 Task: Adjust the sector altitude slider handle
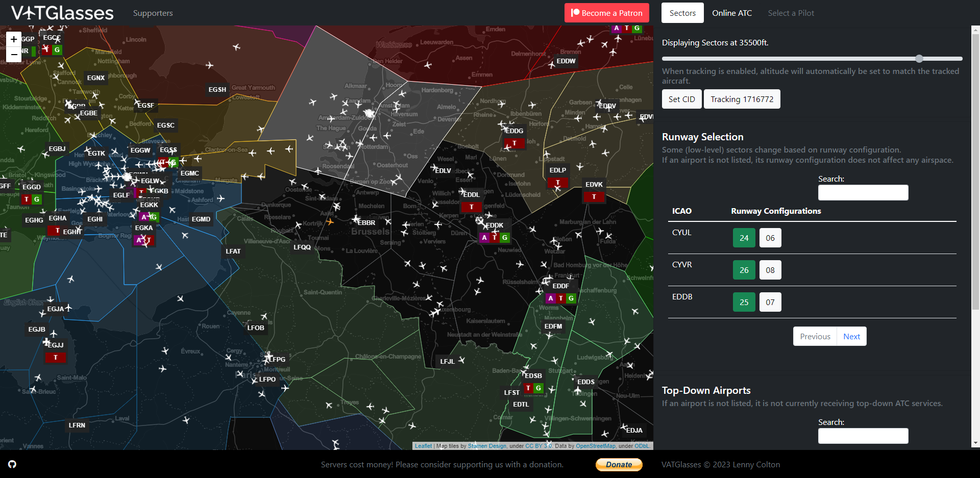tap(919, 59)
